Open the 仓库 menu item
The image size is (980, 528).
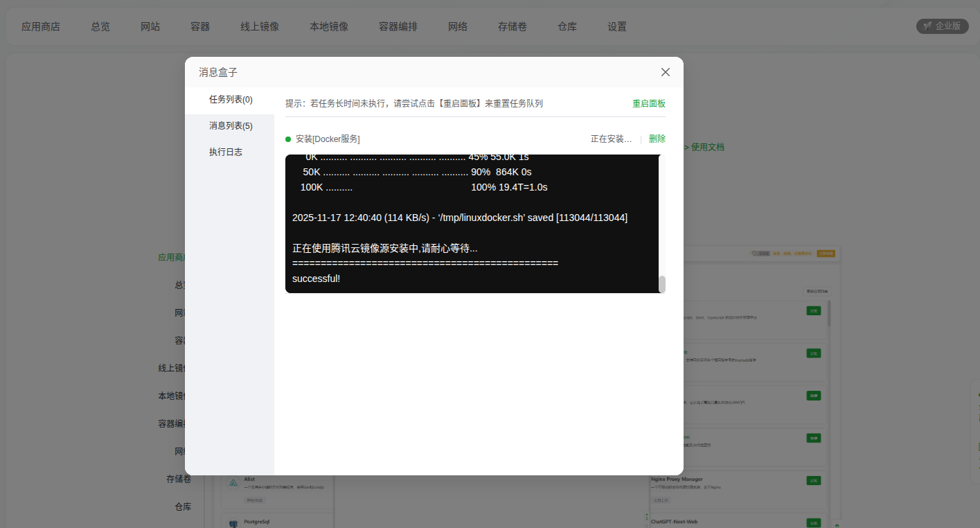(x=567, y=27)
